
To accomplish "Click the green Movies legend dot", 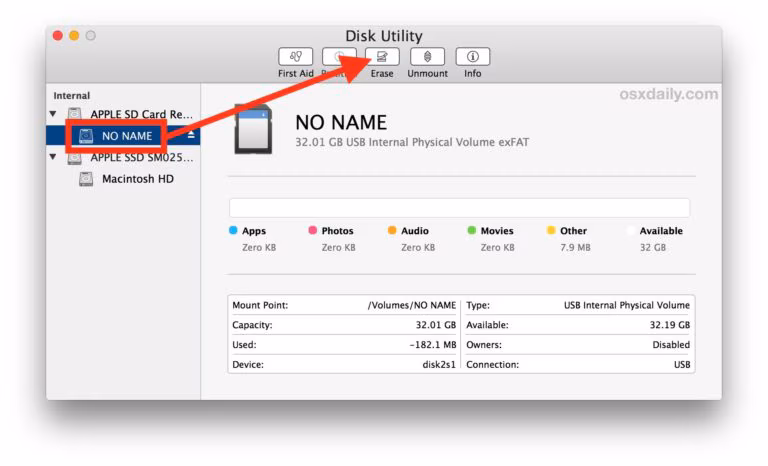I will [x=471, y=230].
